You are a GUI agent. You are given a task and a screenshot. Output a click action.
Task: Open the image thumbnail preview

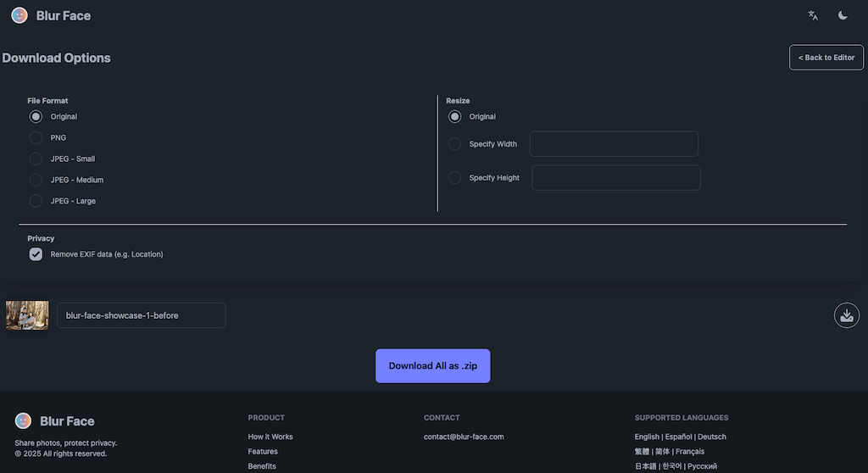click(27, 315)
